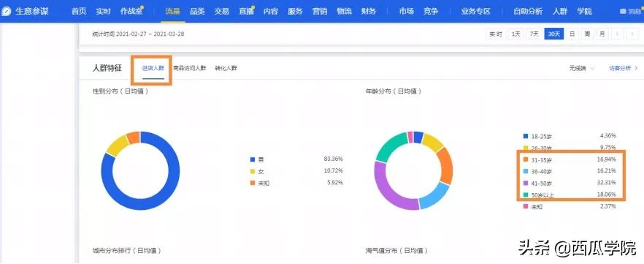Open the 品类 menu
Viewport: 644px width, 264px height.
pyautogui.click(x=197, y=11)
